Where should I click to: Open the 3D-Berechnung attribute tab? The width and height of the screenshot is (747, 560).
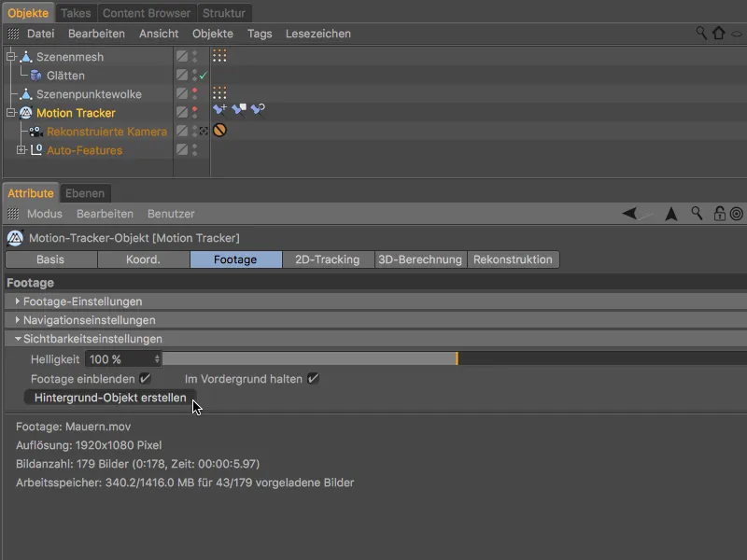point(420,259)
